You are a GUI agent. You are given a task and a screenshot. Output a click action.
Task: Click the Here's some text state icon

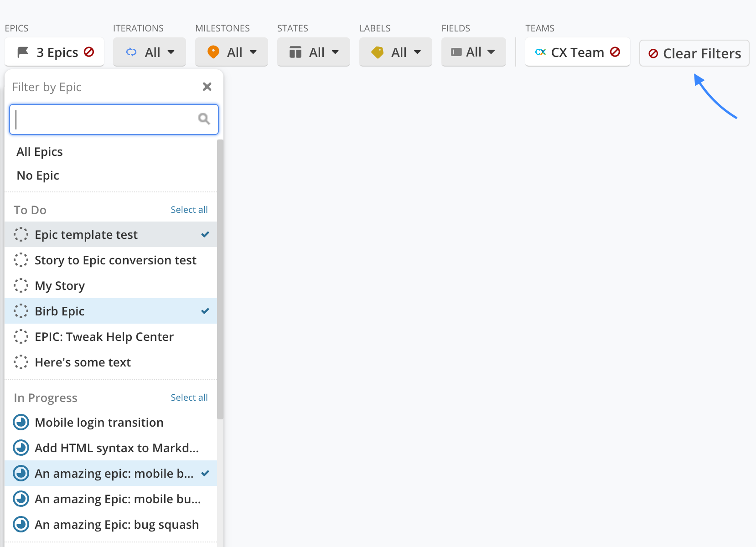point(21,362)
